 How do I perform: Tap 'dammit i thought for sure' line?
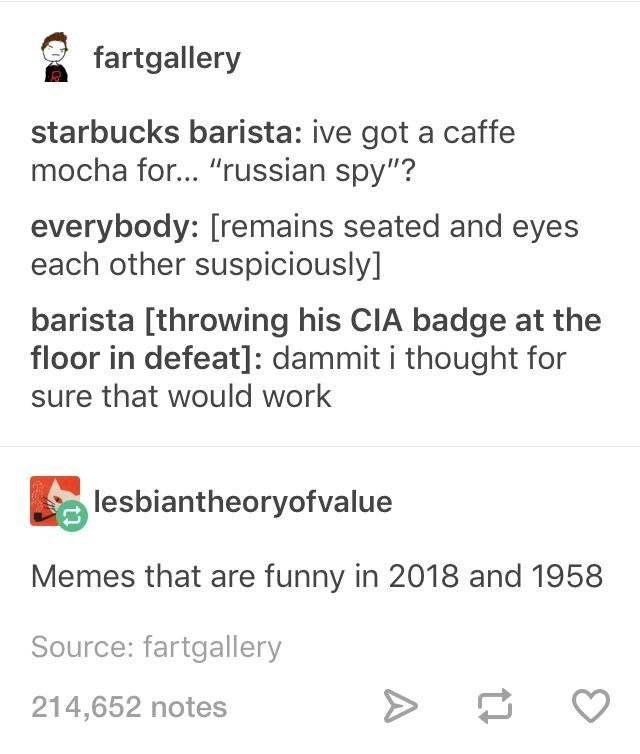[x=419, y=358]
